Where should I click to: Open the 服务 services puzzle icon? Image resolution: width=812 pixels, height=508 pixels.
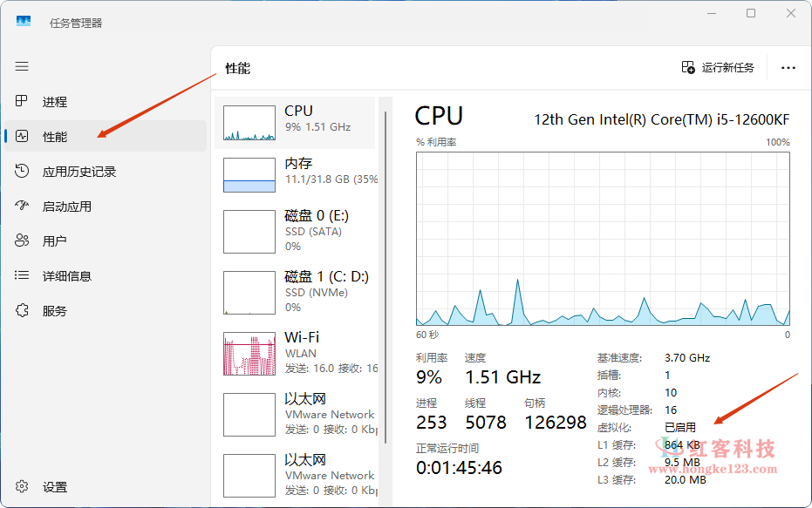point(23,311)
